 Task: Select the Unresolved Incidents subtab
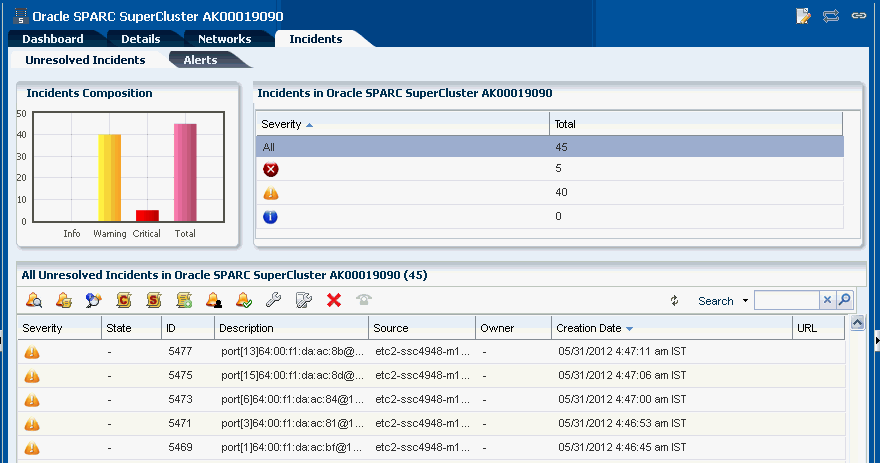pos(85,60)
